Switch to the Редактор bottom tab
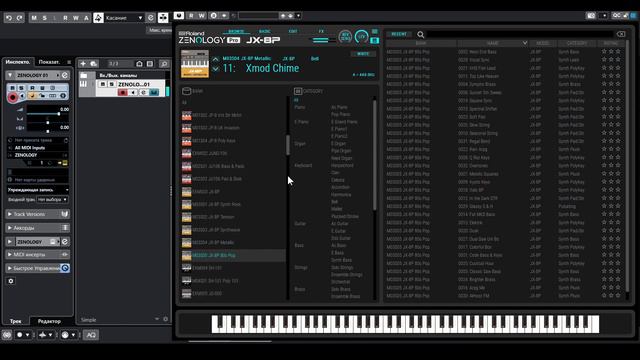Viewport: 640px width, 360px height. tap(49, 321)
